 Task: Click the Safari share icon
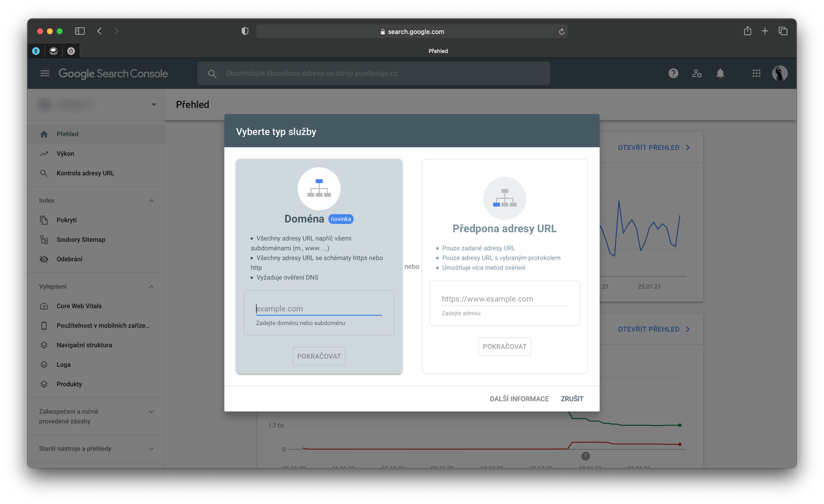[x=747, y=31]
